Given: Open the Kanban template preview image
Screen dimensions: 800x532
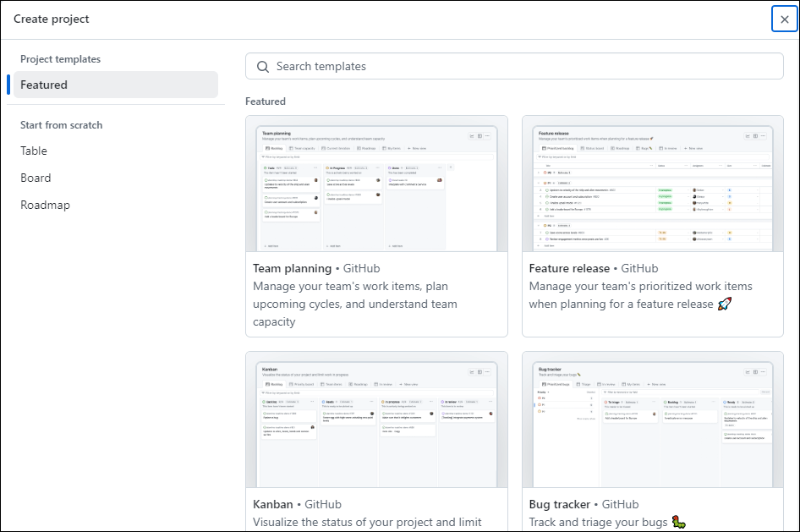Looking at the screenshot, I should point(376,421).
